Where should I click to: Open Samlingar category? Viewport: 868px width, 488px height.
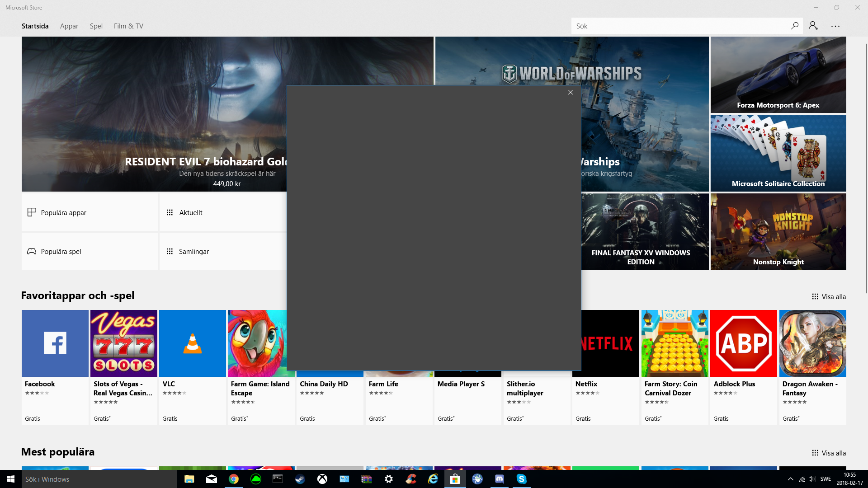click(x=223, y=251)
